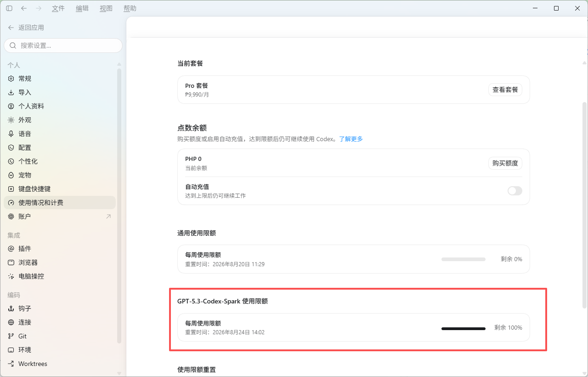Viewport: 588px width, 377px height.
Task: Click the 剩余 0% text
Action: pyautogui.click(x=511, y=259)
